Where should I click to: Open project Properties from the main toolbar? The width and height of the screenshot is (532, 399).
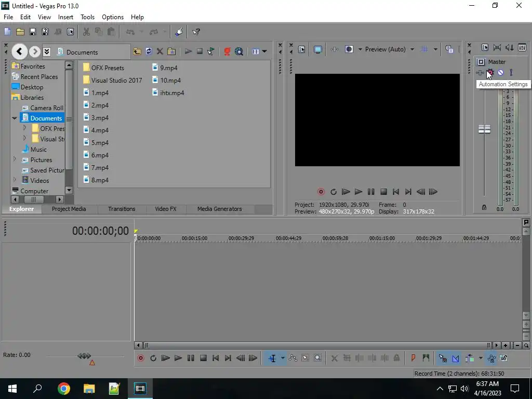[x=70, y=32]
